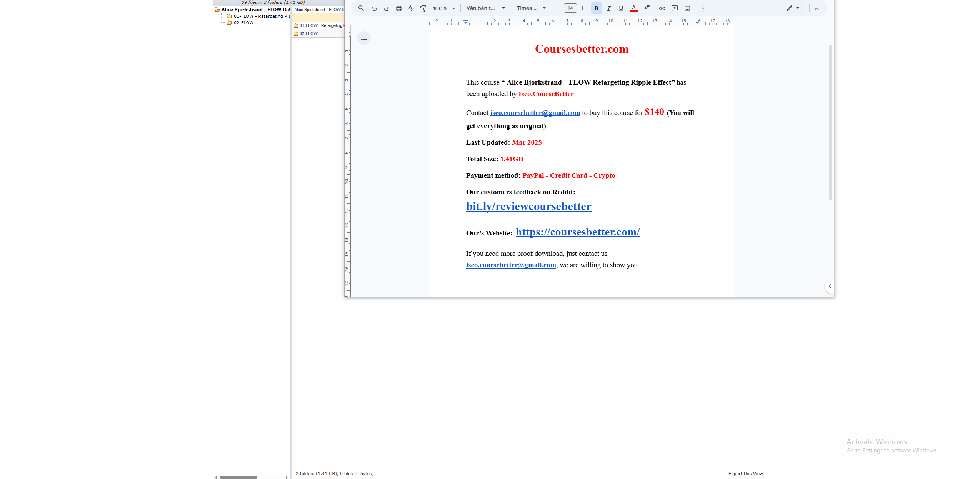Click the add comment icon
This screenshot has width=980, height=479.
(x=675, y=8)
